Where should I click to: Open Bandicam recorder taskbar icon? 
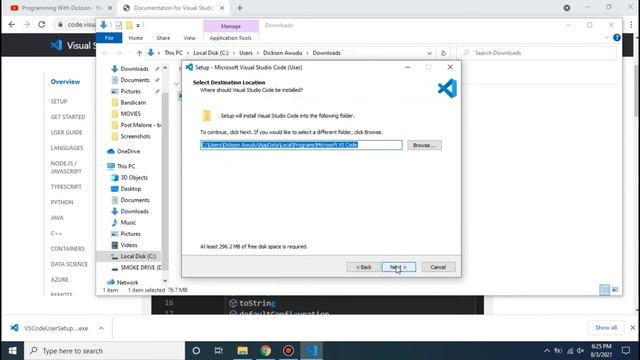coord(289,351)
